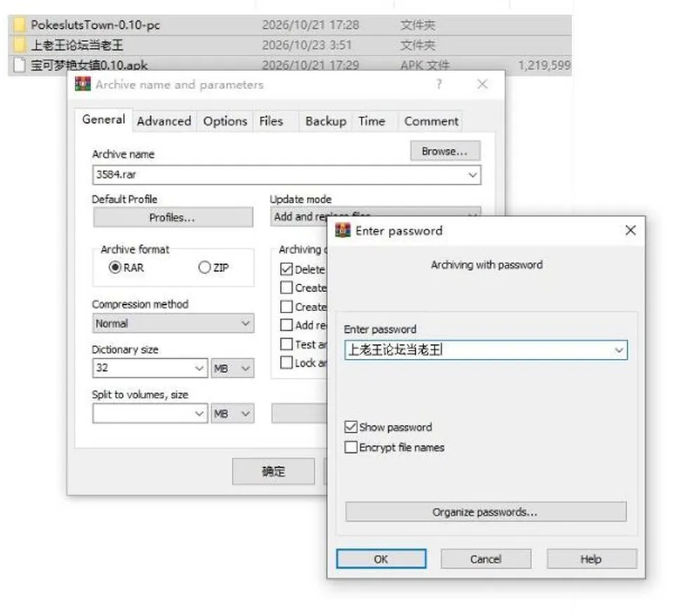
Task: Open the Backup tab
Action: 326,122
